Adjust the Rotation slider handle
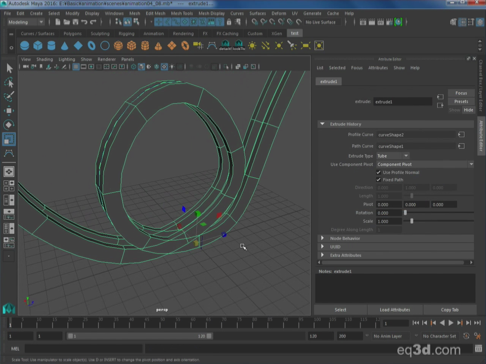The image size is (486, 364). pos(405,213)
